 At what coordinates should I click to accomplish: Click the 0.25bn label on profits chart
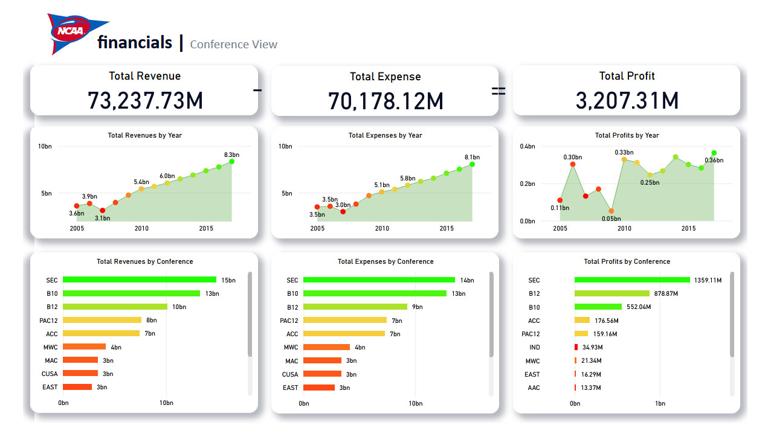click(x=649, y=182)
